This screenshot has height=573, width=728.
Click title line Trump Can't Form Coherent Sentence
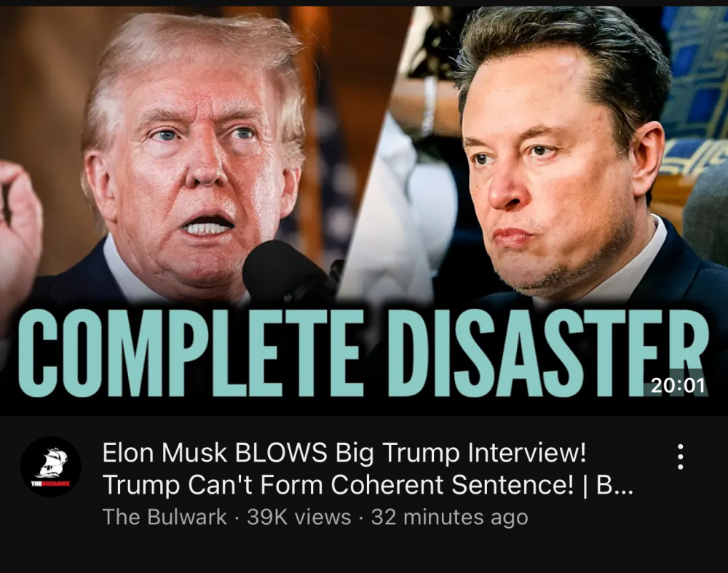coord(338,485)
